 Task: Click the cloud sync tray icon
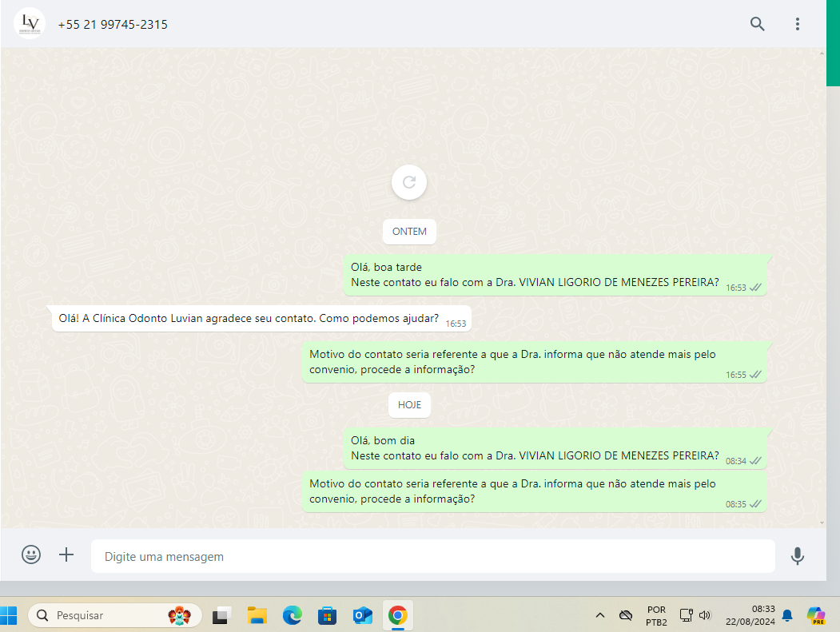coord(625,615)
